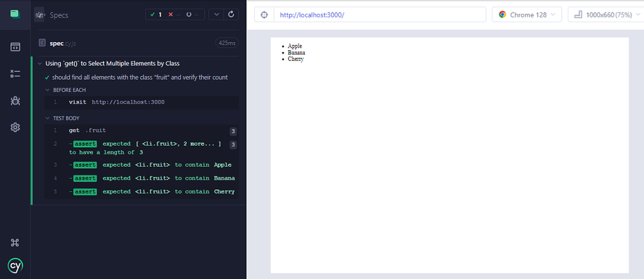Rerun all tests with the reload icon
The width and height of the screenshot is (644, 279).
click(x=231, y=14)
